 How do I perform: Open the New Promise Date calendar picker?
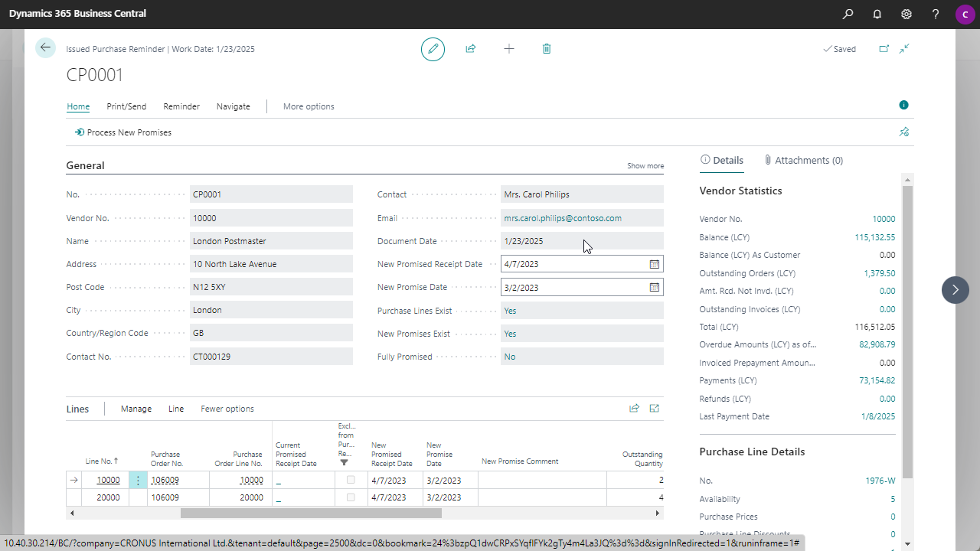point(654,287)
